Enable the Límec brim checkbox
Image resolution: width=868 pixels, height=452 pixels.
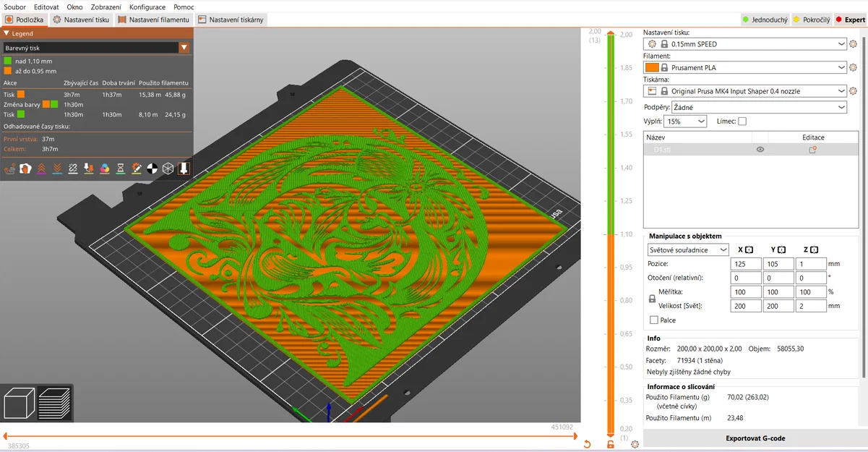coord(742,121)
